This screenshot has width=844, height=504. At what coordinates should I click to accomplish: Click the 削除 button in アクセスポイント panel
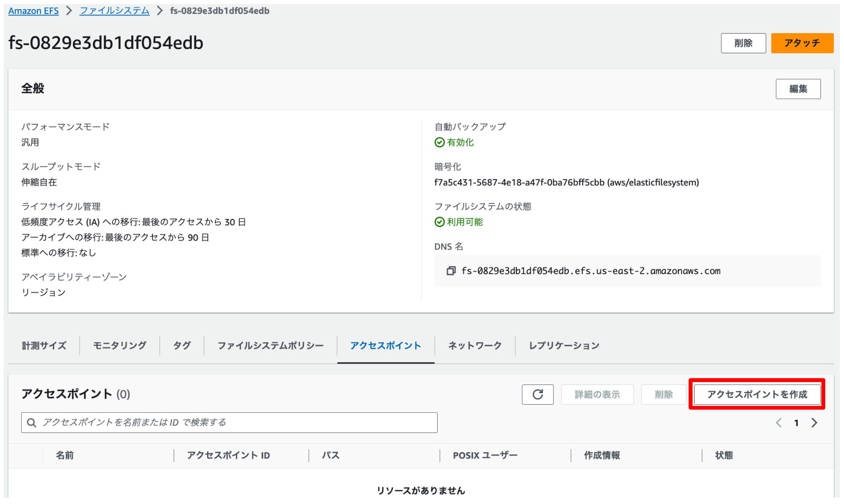pos(663,395)
